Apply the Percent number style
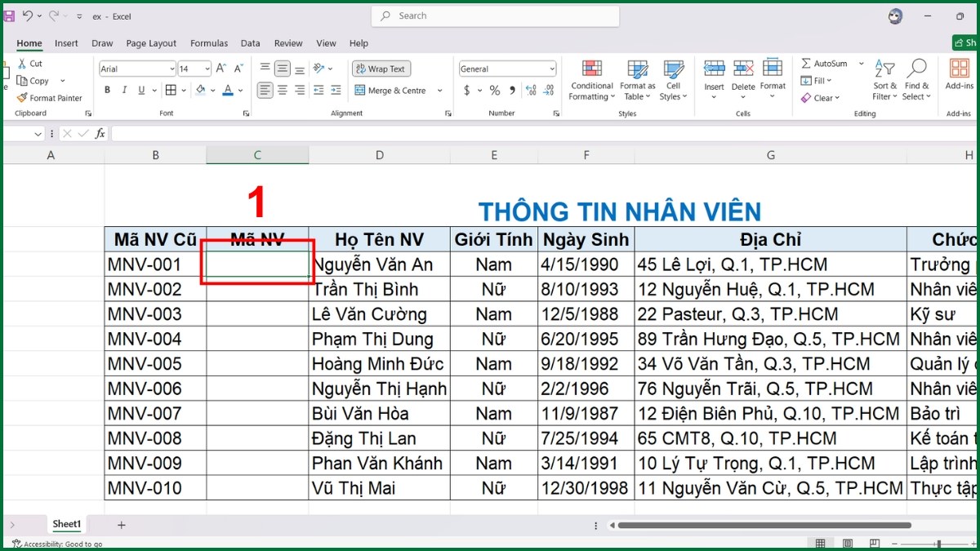 coord(494,90)
